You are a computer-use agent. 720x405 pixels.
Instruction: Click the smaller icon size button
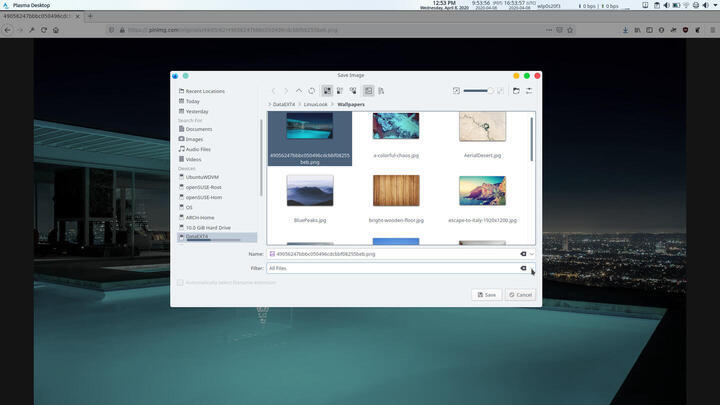pos(456,91)
